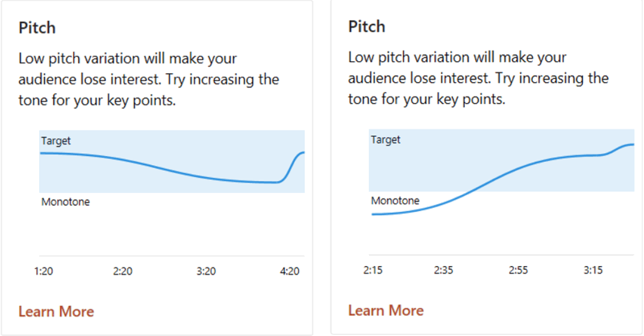Click the 3:20 timeline label
Image resolution: width=644 pixels, height=336 pixels.
tap(206, 271)
